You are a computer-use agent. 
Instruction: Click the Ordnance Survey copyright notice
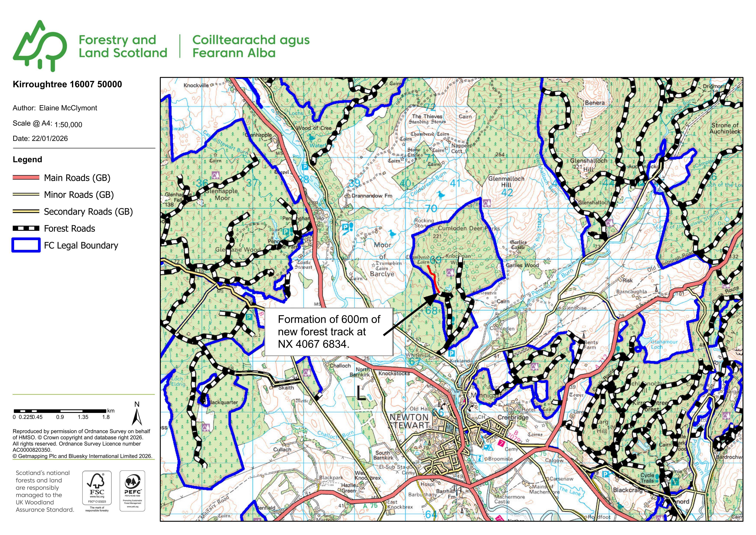(82, 443)
